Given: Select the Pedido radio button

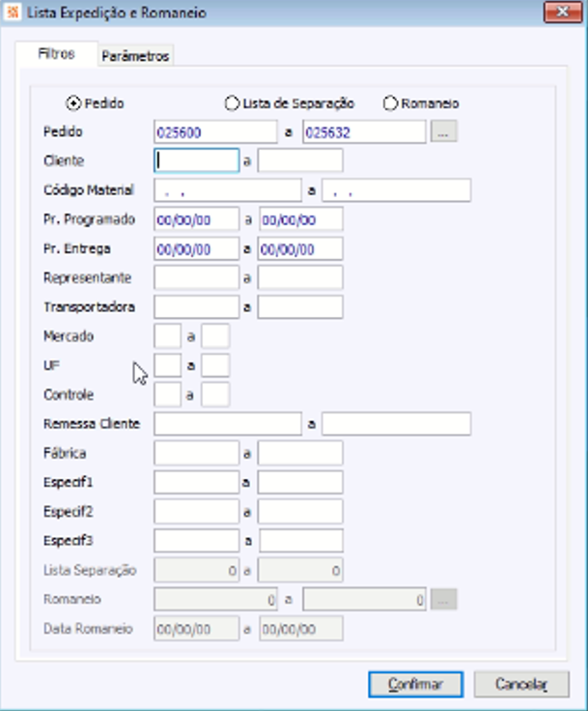Looking at the screenshot, I should pos(73,102).
